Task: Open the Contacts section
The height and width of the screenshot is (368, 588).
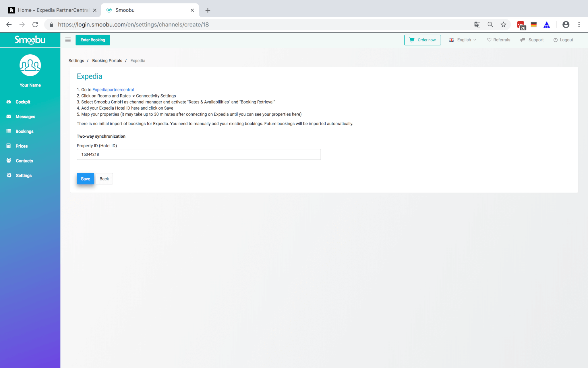Action: pos(24,161)
